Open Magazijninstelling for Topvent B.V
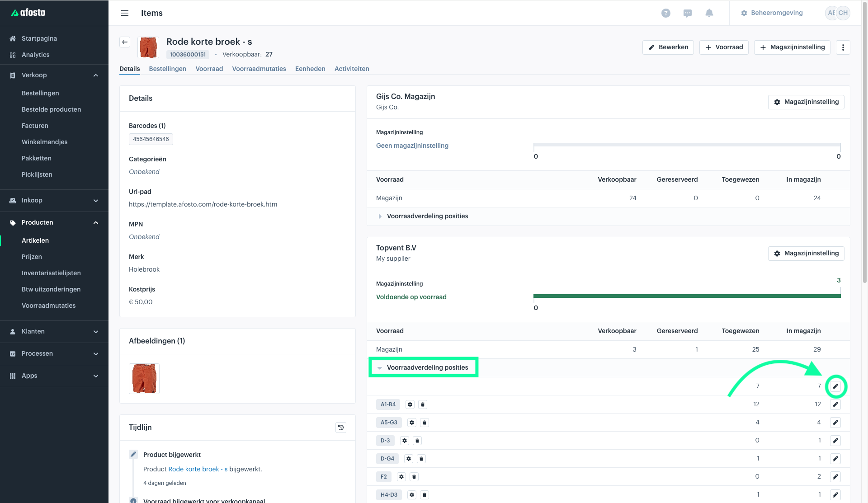The image size is (868, 503). pyautogui.click(x=806, y=254)
